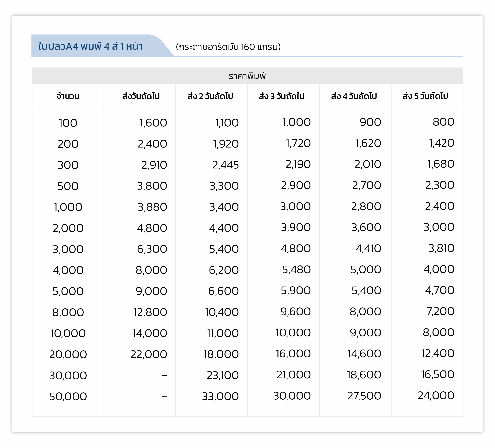
Task: Click the ราคาพิมพ์ header bar
Action: click(248, 76)
